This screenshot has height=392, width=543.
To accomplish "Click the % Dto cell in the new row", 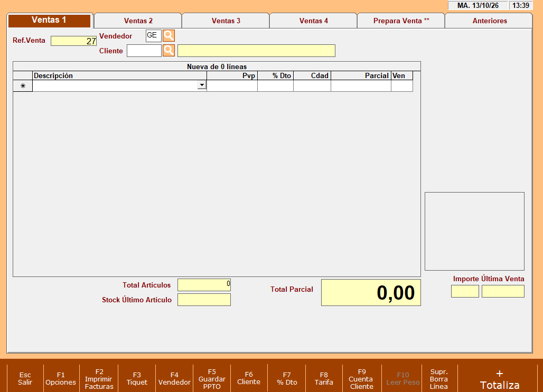I will 275,86.
